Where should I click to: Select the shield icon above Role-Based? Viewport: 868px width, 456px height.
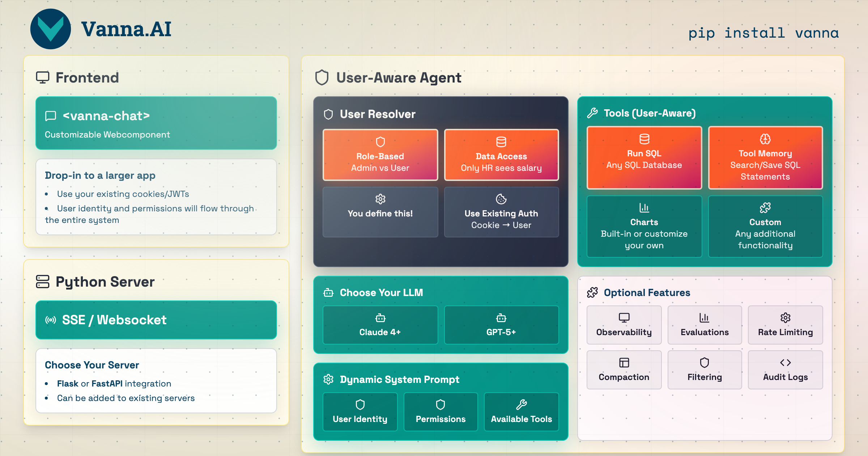[x=380, y=142]
